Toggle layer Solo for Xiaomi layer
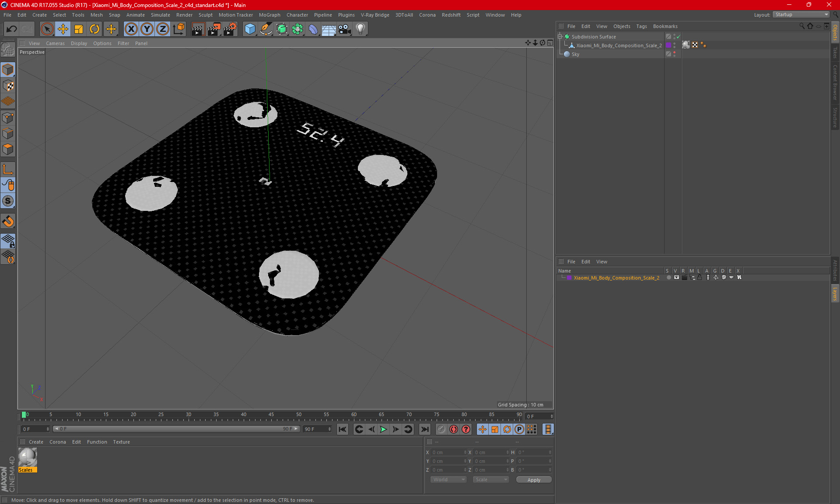The image size is (840, 504). (x=668, y=277)
